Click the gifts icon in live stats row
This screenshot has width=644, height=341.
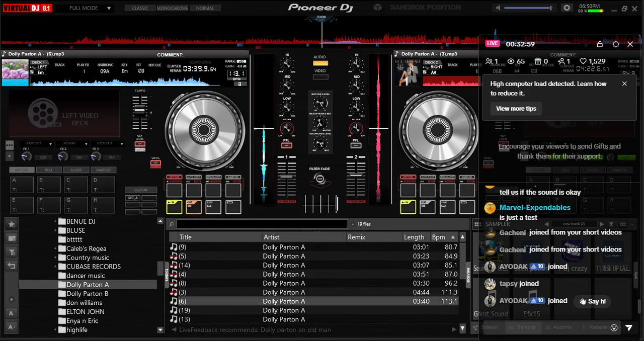click(538, 61)
